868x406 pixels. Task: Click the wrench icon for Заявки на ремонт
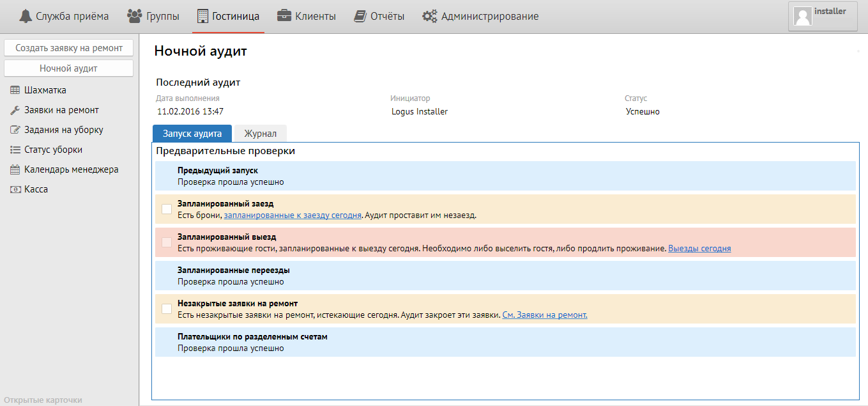(x=15, y=110)
